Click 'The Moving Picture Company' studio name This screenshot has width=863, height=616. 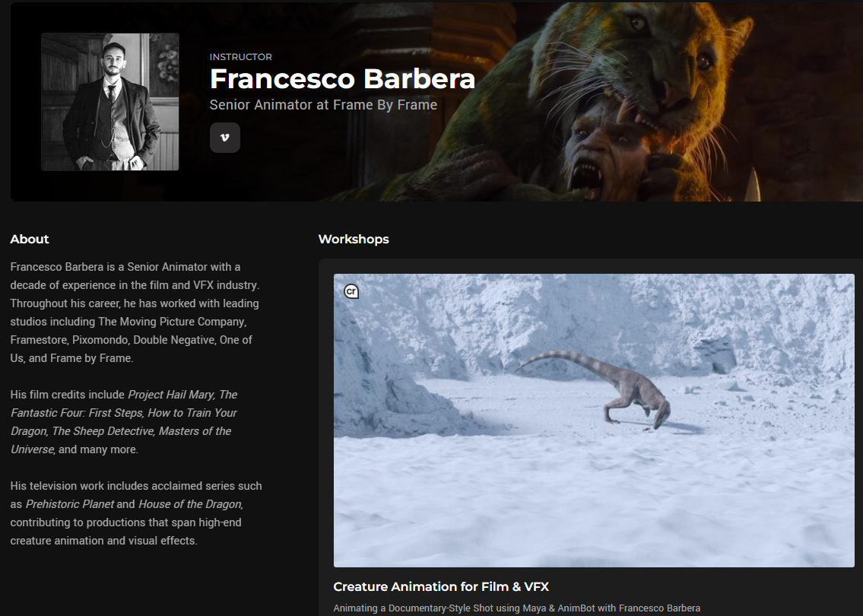pyautogui.click(x=171, y=322)
